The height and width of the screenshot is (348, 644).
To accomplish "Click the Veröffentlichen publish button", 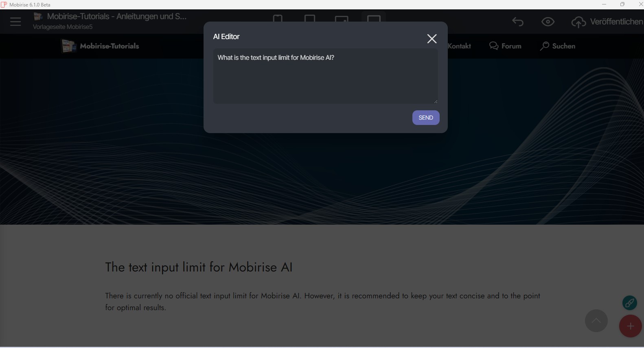I will tap(607, 22).
